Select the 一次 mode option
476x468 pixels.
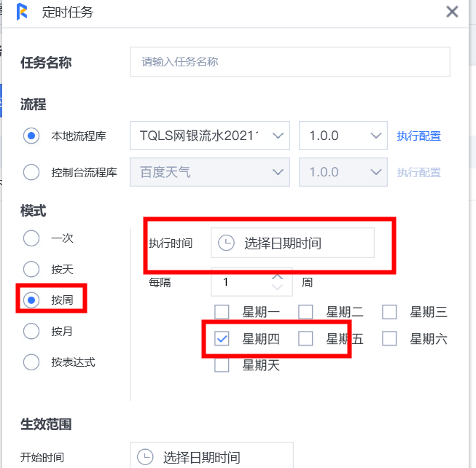coord(31,238)
